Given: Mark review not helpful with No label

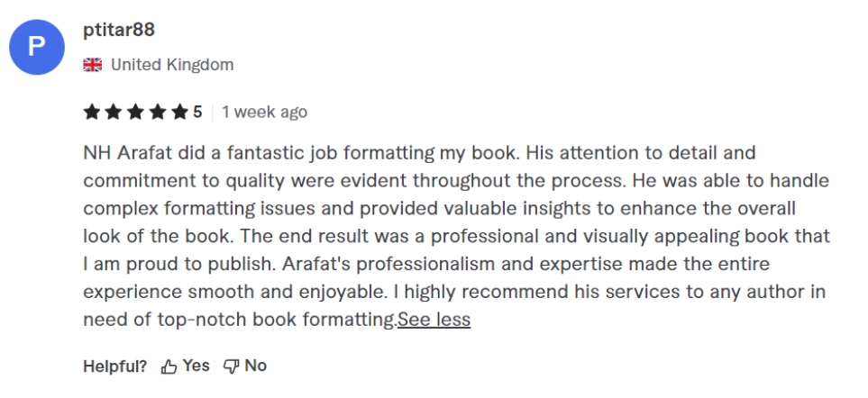Looking at the screenshot, I should pos(256,366).
